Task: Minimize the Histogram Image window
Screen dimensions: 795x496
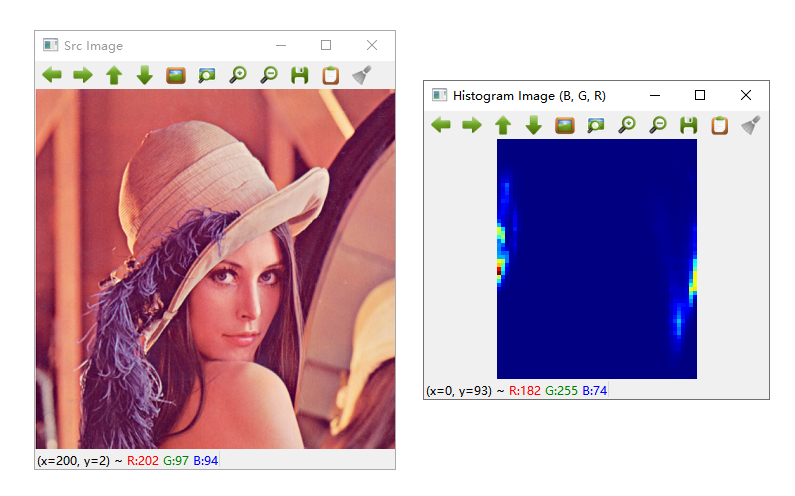Action: point(655,95)
